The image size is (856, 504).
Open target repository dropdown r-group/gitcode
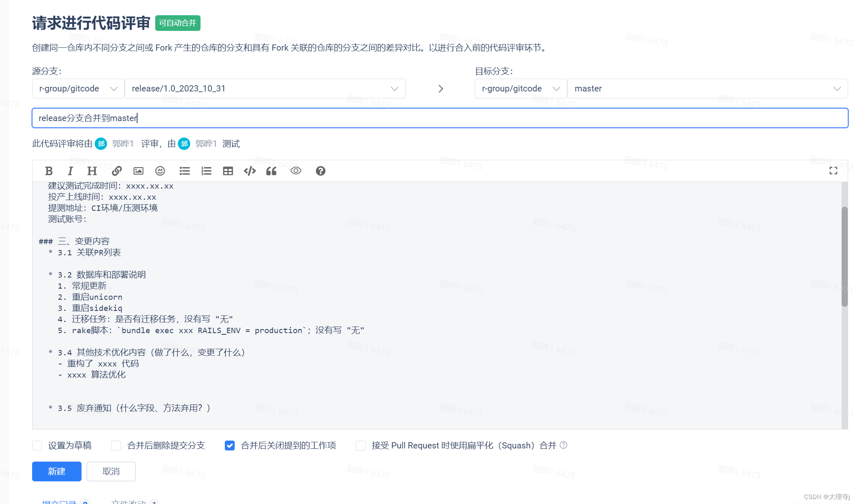pos(521,89)
